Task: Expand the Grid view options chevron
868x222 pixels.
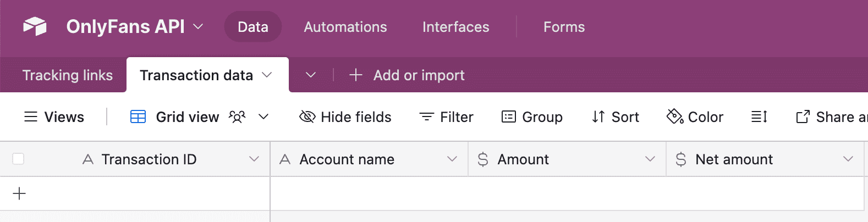Action: click(x=263, y=117)
